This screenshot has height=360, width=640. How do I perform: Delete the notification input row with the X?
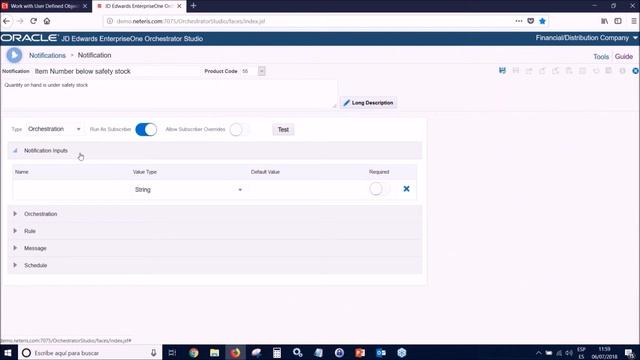point(406,189)
